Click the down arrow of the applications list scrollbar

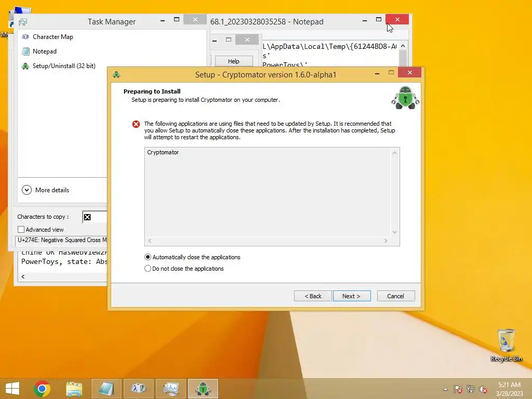[x=394, y=232]
